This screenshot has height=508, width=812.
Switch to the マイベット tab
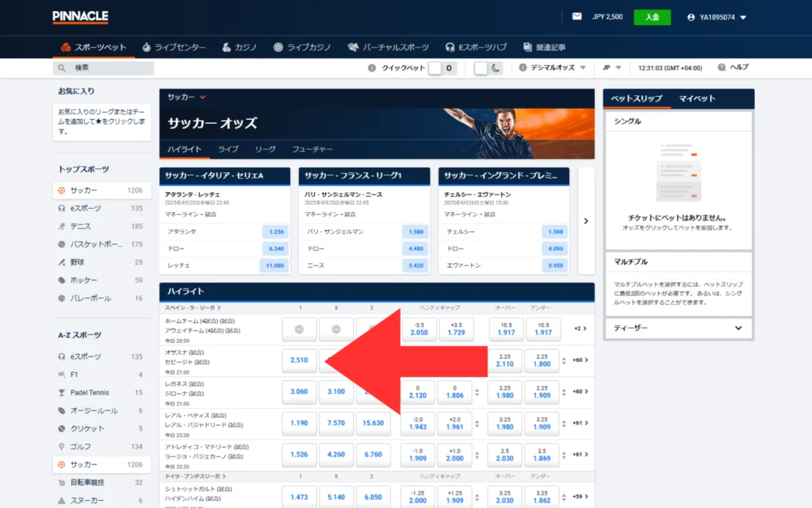click(x=697, y=98)
